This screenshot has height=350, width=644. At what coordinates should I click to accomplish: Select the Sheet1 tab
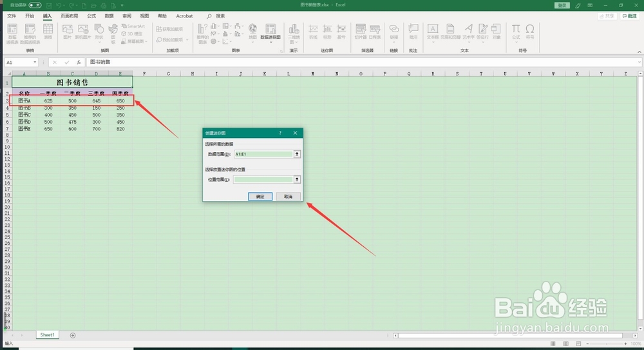point(47,335)
